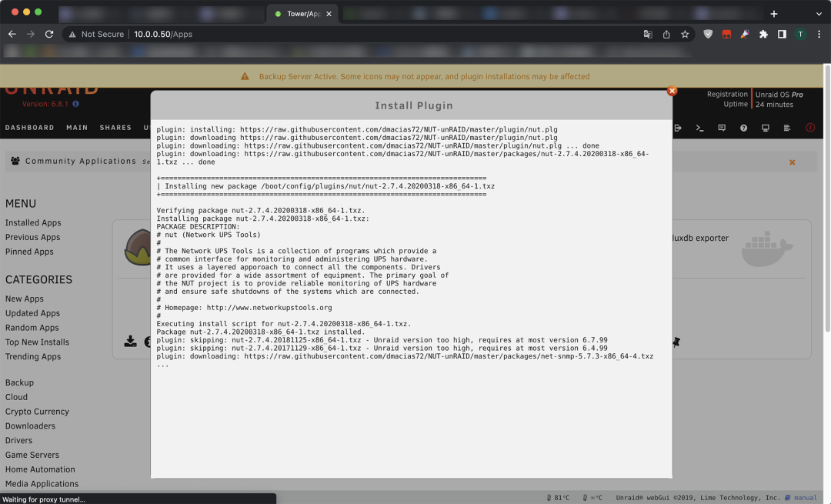Click the shield extension icon
Screen dimensions: 831x504
click(x=708, y=35)
